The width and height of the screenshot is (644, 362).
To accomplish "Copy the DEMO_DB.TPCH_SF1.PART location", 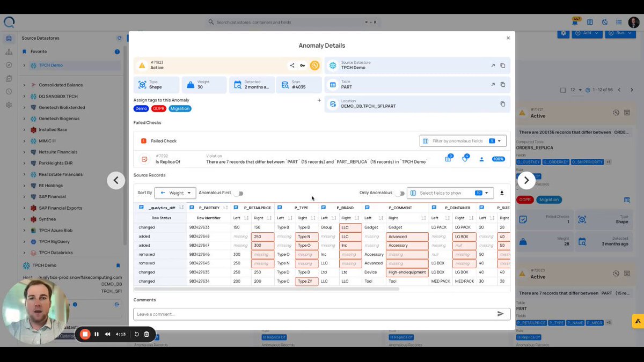I will pos(503,104).
